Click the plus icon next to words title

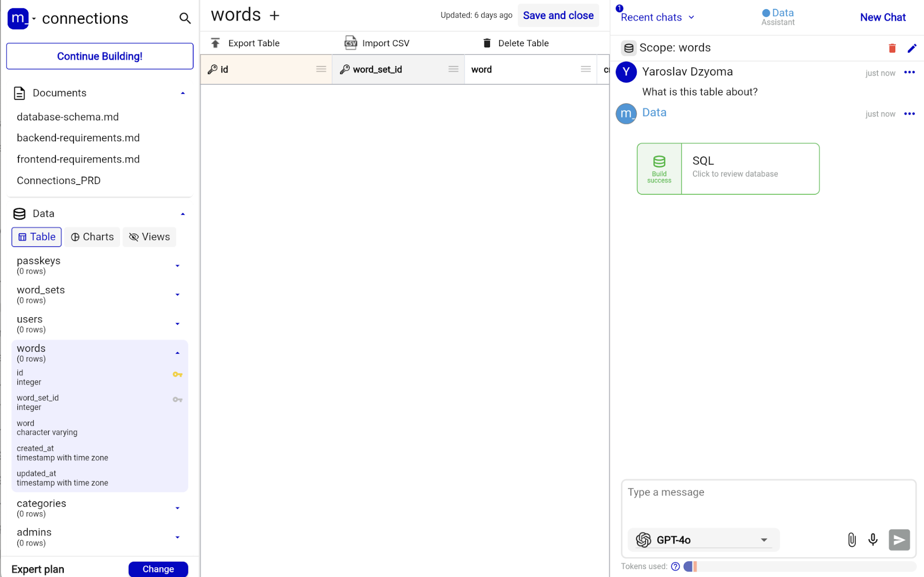274,16
